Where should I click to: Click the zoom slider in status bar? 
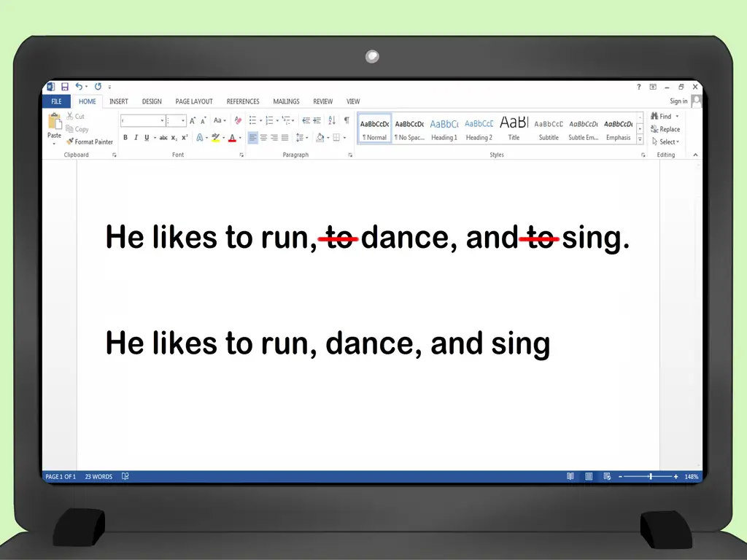point(651,477)
